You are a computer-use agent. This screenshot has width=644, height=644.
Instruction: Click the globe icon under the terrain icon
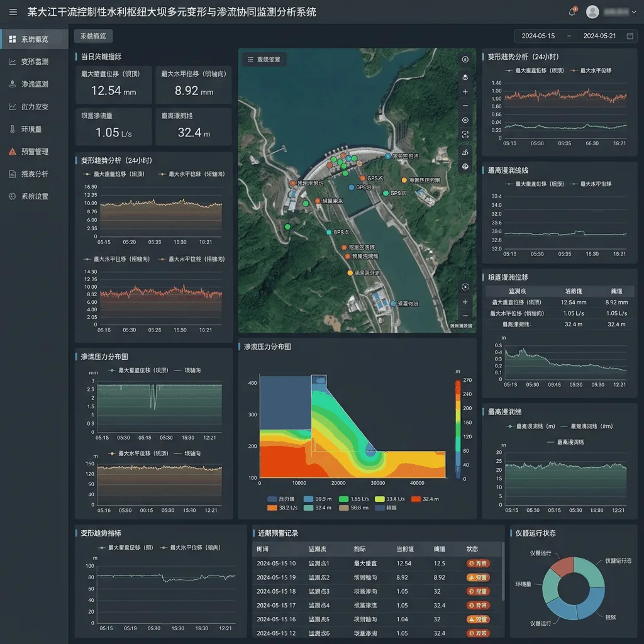(x=465, y=167)
